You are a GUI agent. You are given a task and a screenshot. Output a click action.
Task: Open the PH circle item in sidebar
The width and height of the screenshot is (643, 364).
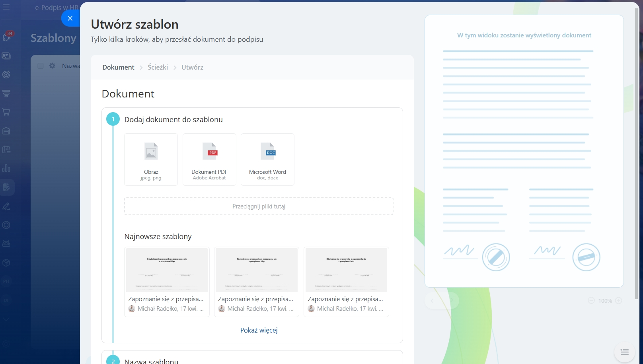click(x=6, y=281)
